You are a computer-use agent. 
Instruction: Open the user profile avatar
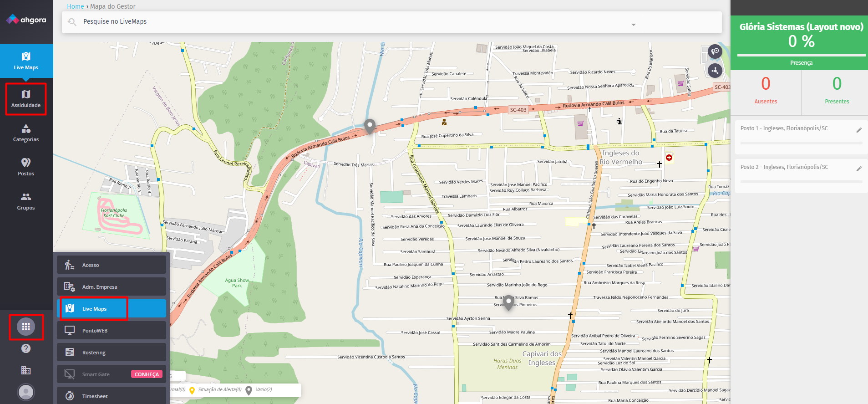(x=26, y=392)
